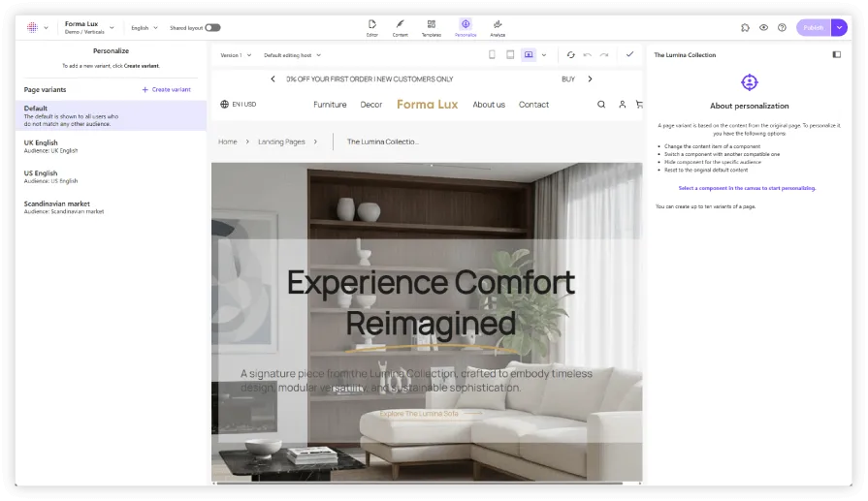Collapse the right panel using the panel icon

pos(836,54)
